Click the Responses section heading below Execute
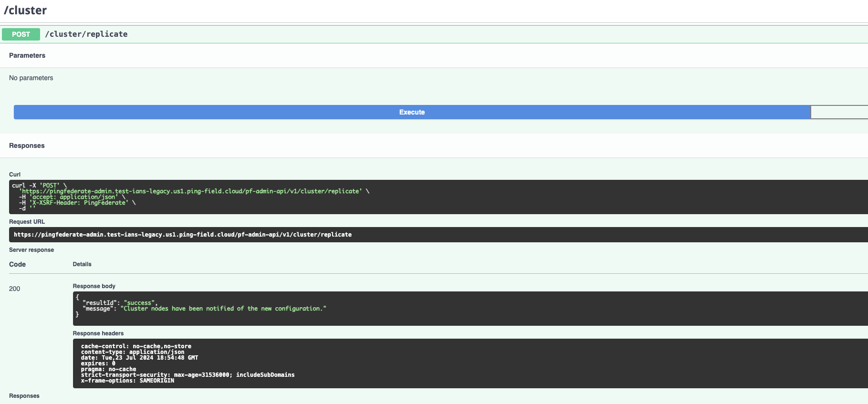The height and width of the screenshot is (404, 868). click(x=27, y=145)
